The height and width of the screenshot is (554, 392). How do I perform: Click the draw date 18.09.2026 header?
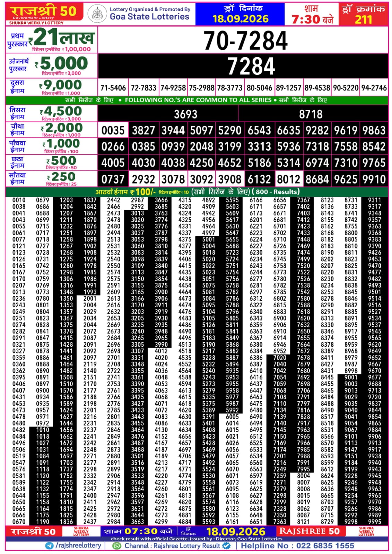(240, 14)
